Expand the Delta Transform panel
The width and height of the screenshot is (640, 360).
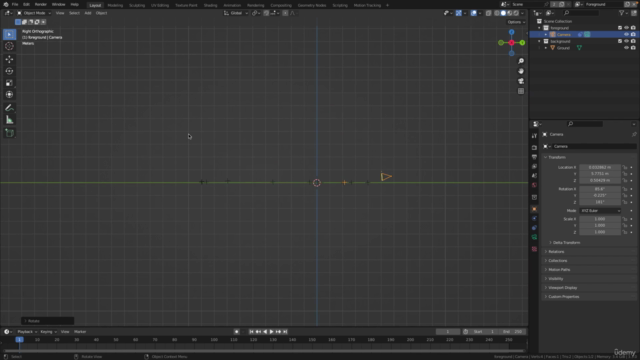[x=566, y=242]
